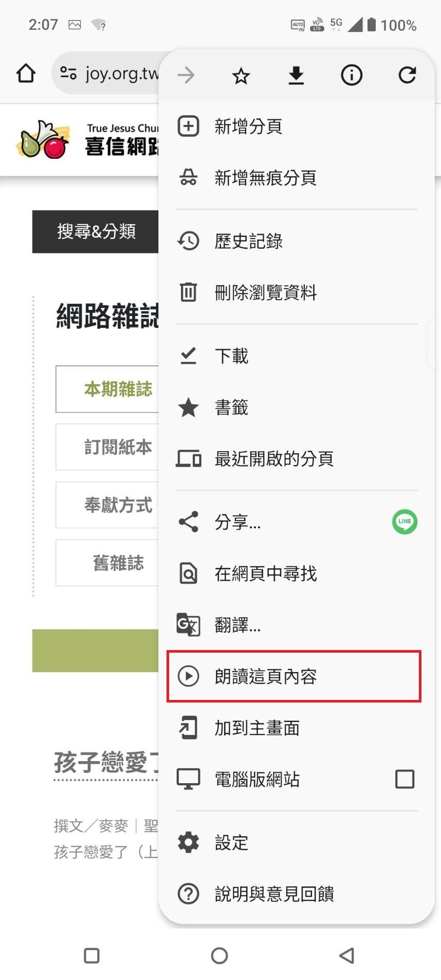Screen dimensions: 441x980
Task: Tap the home icon beside address bar
Action: (x=26, y=73)
